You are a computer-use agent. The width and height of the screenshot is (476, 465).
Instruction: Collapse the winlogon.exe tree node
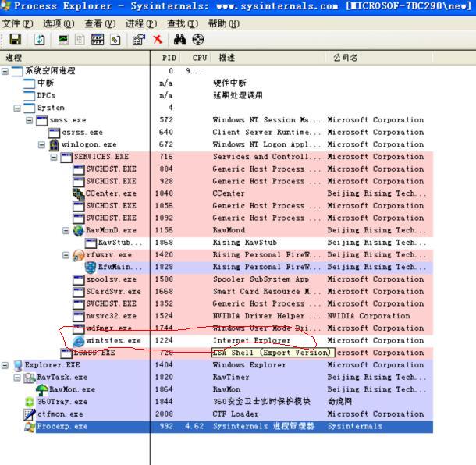point(41,145)
